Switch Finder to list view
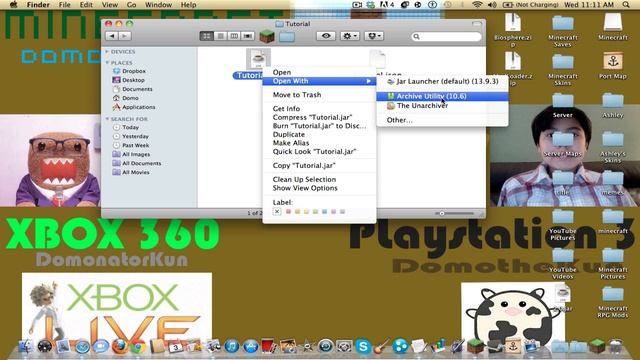The height and width of the screenshot is (360, 640). coord(220,36)
